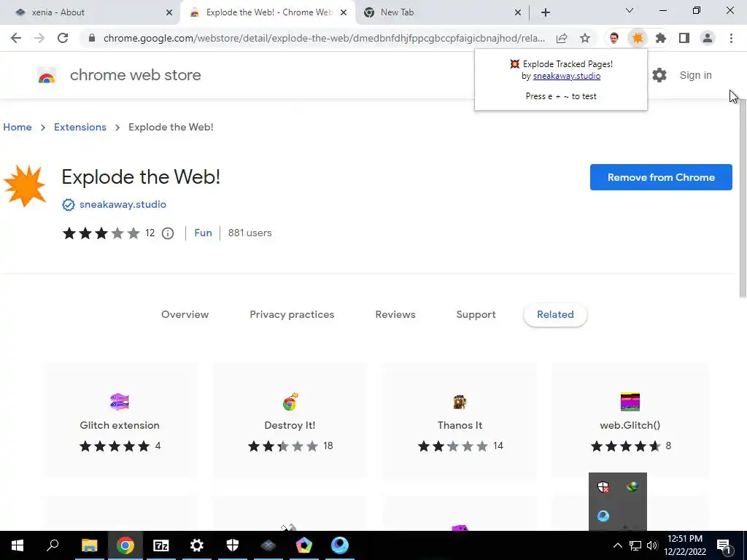The image size is (747, 560).
Task: Open 7-Zip from the taskbar
Action: pos(161,545)
